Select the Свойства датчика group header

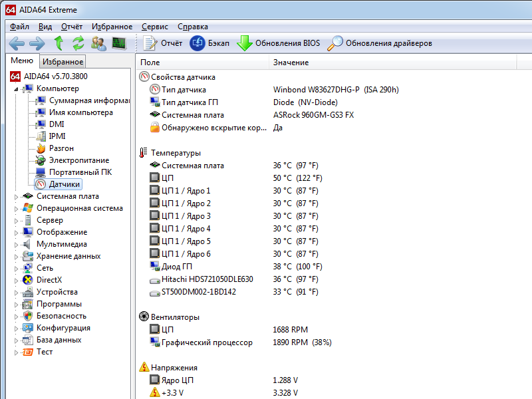183,77
